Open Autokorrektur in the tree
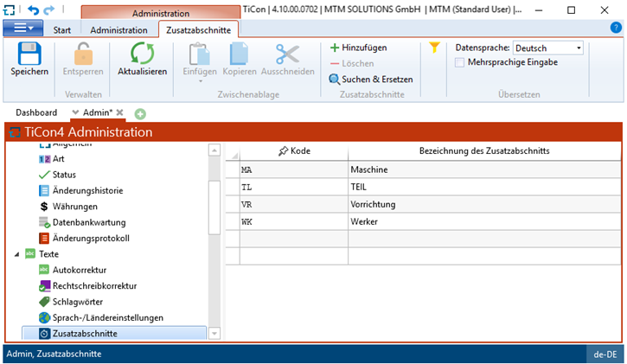627x364 pixels. point(80,270)
